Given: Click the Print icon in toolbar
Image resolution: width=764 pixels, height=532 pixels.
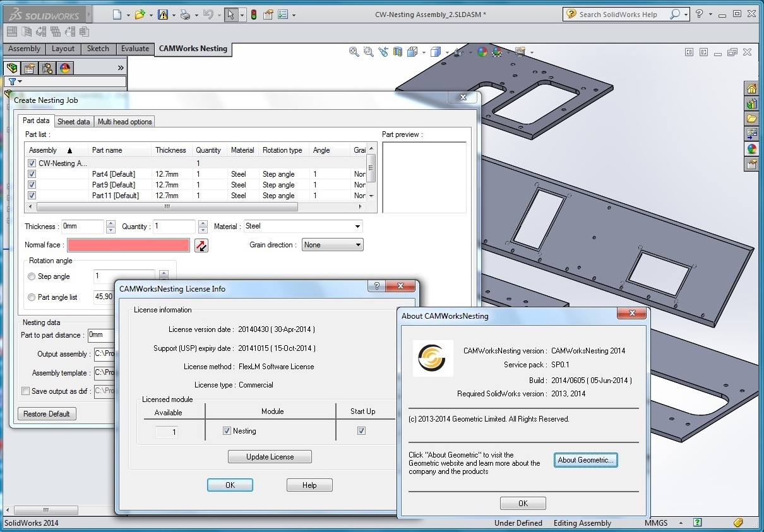Looking at the screenshot, I should [x=185, y=15].
